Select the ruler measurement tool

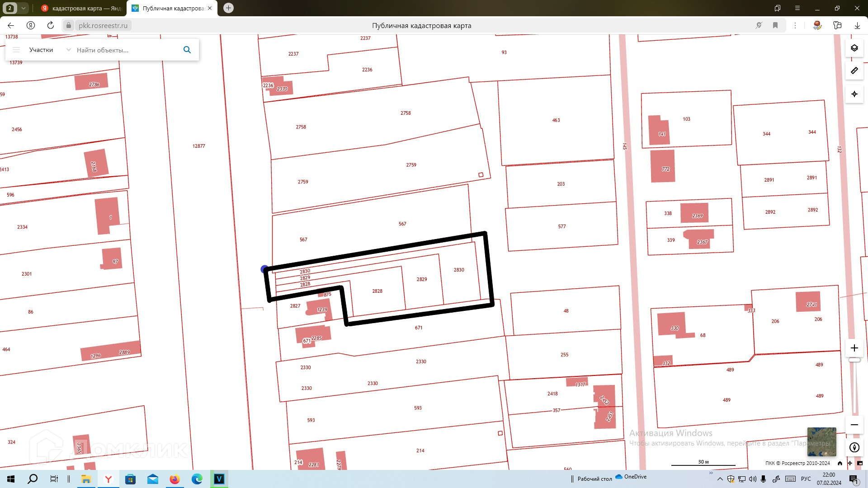854,71
